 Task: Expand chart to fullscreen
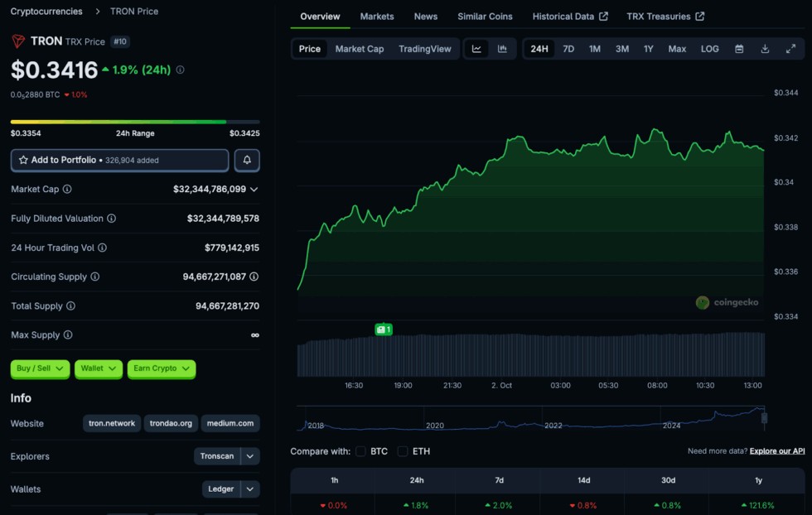(790, 49)
